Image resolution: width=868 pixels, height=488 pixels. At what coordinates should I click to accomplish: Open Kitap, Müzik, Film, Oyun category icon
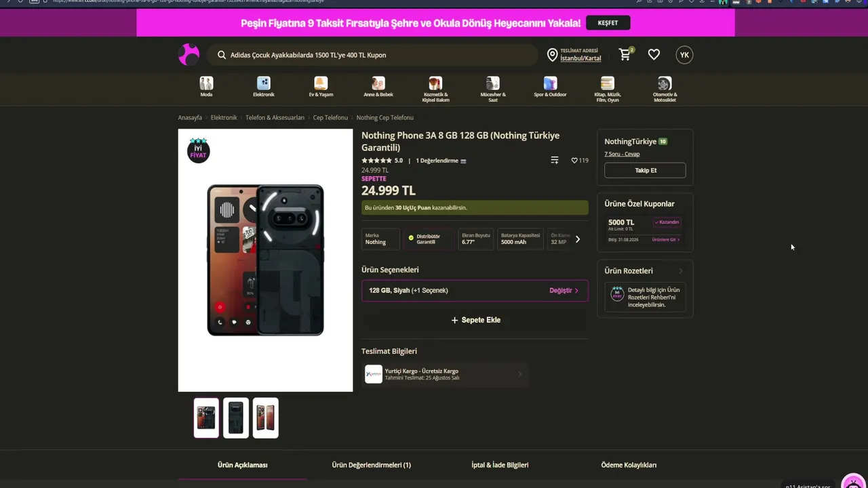click(x=608, y=83)
